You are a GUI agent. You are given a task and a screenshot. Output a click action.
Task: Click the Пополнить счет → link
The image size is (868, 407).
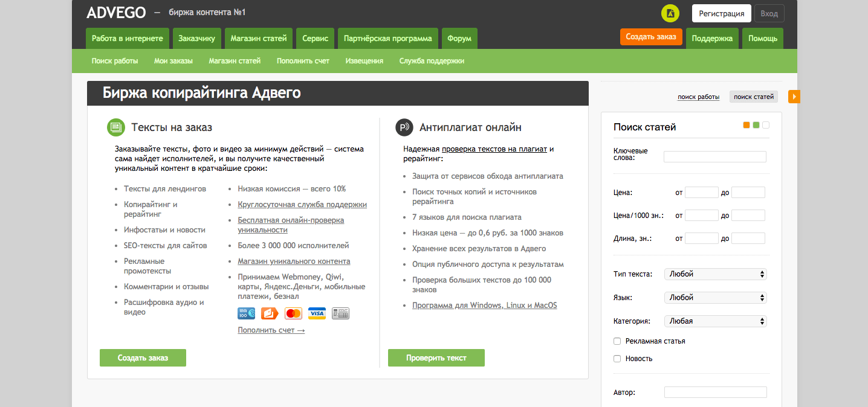[x=271, y=330]
